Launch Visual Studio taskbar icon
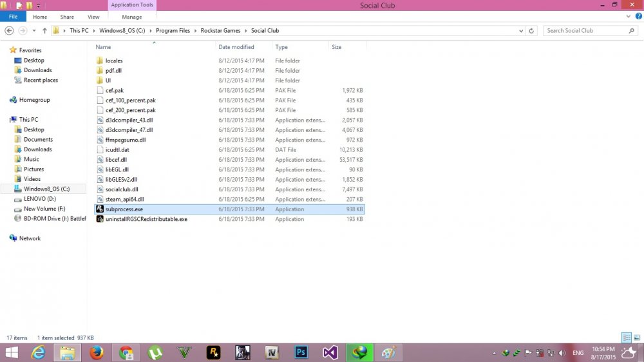The width and height of the screenshot is (644, 362). point(330,352)
